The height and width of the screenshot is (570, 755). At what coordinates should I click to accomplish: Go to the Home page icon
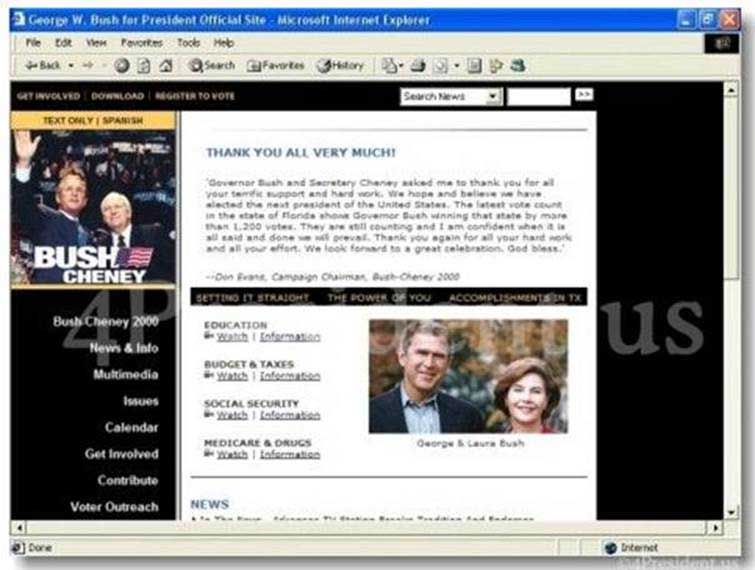[166, 65]
